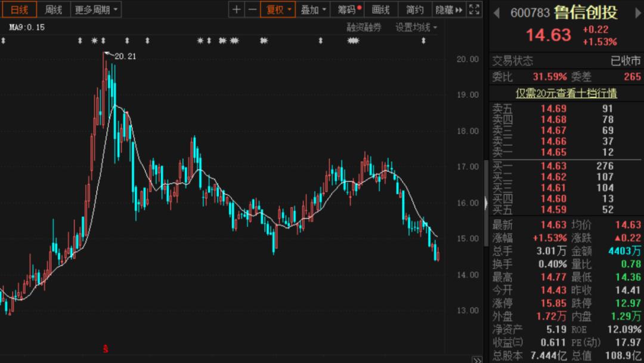The width and height of the screenshot is (644, 363).
Task: Click the 仅需20元查看十档行情 link
Action: click(566, 93)
